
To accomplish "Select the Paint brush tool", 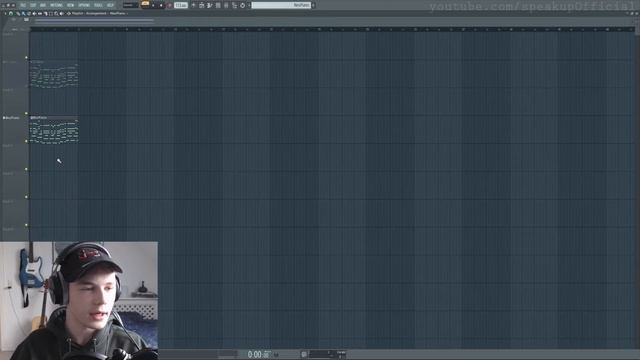I will pos(24,13).
